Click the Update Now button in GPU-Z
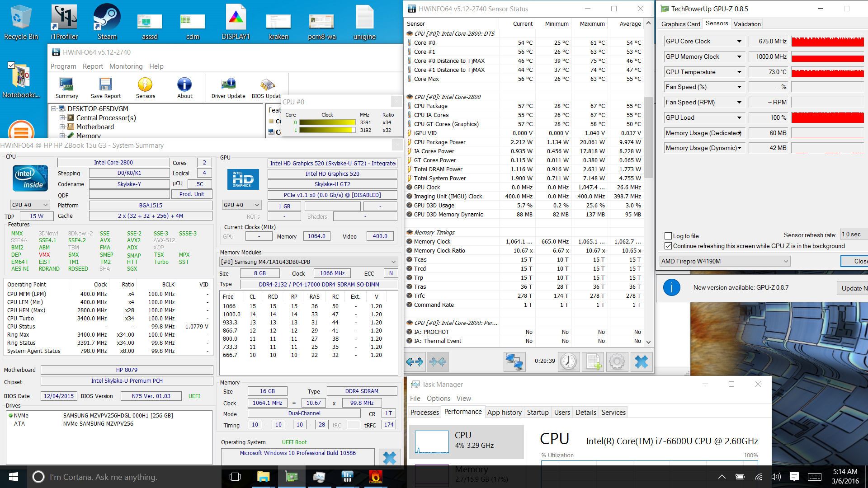The image size is (868, 488). (854, 288)
